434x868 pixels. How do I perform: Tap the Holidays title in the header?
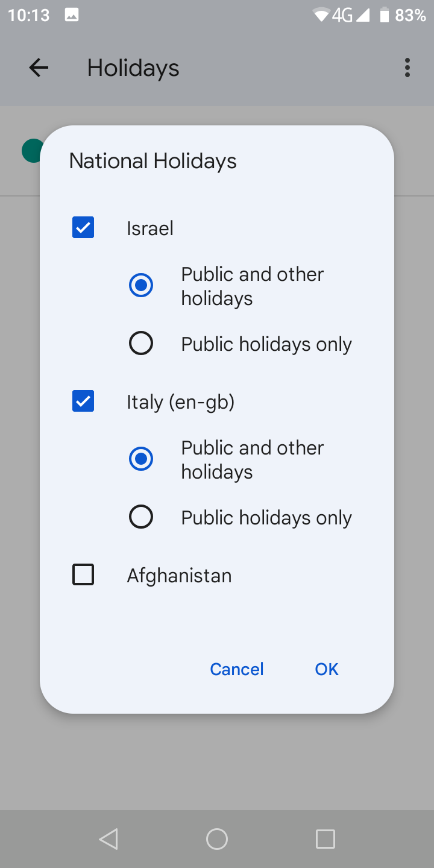click(x=133, y=68)
